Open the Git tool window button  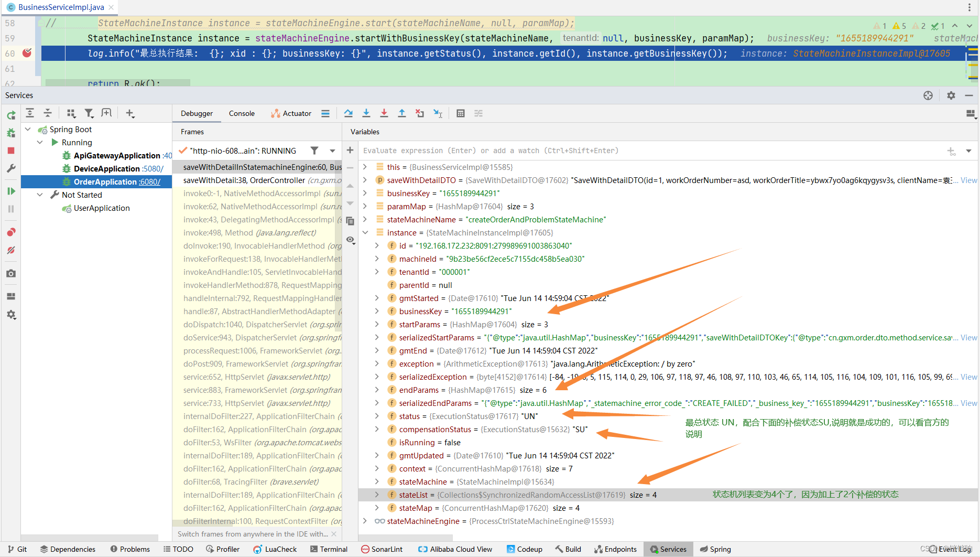tap(17, 549)
